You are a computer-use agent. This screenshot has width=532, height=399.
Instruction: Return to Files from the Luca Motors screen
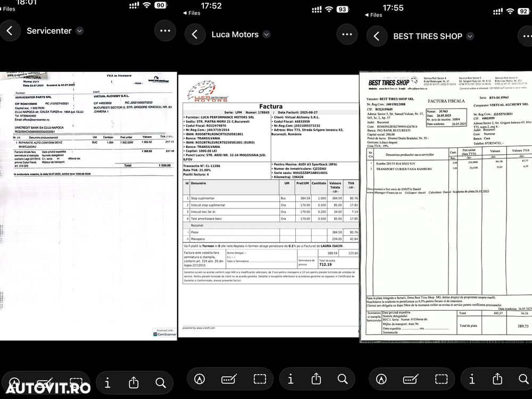(192, 13)
